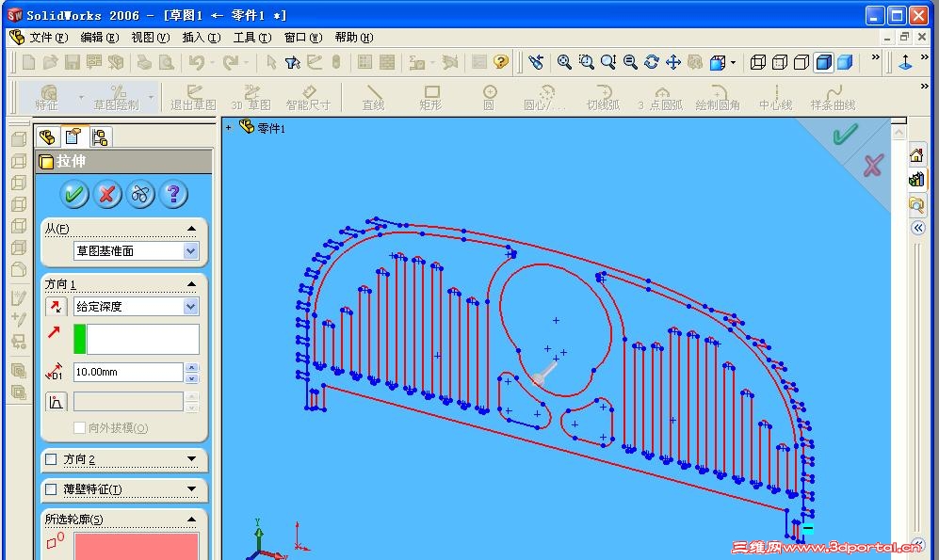Click the 退出草图 exit sketch button
939x560 pixels.
pyautogui.click(x=193, y=98)
